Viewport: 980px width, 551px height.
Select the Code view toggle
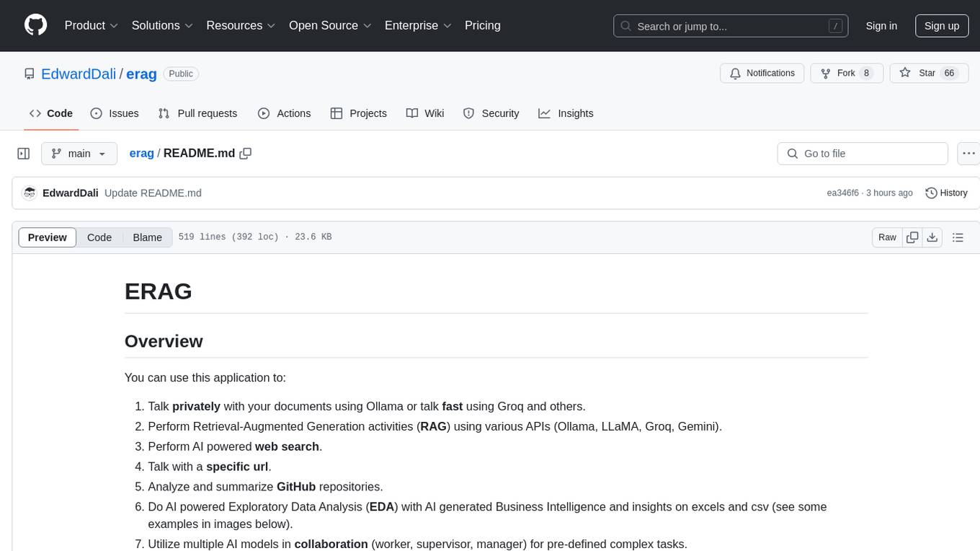[x=99, y=237]
